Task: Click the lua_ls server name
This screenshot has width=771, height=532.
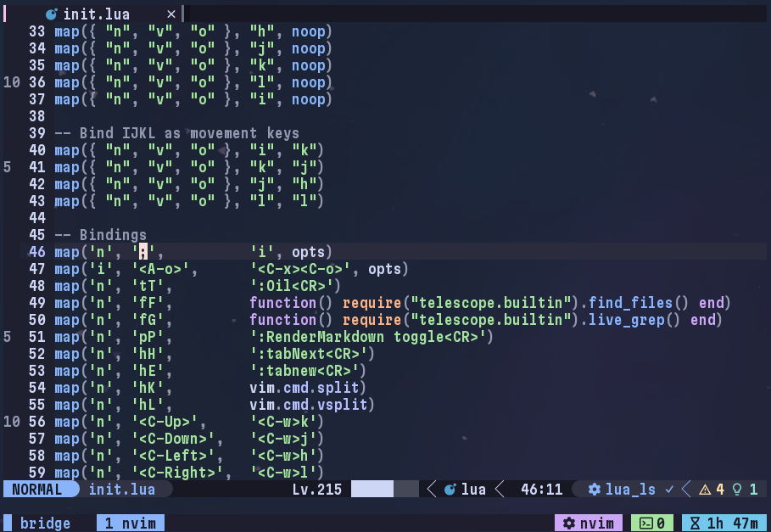Action: pyautogui.click(x=630, y=490)
